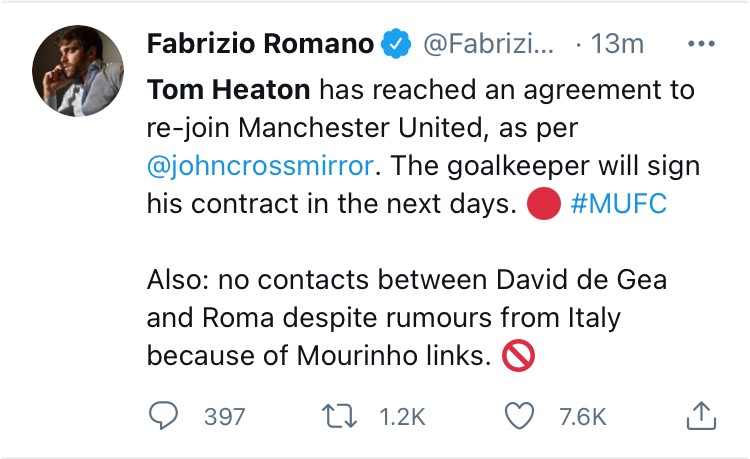Open the tweet via the 13m timestamp
The width and height of the screenshot is (750, 459).
[x=618, y=44]
